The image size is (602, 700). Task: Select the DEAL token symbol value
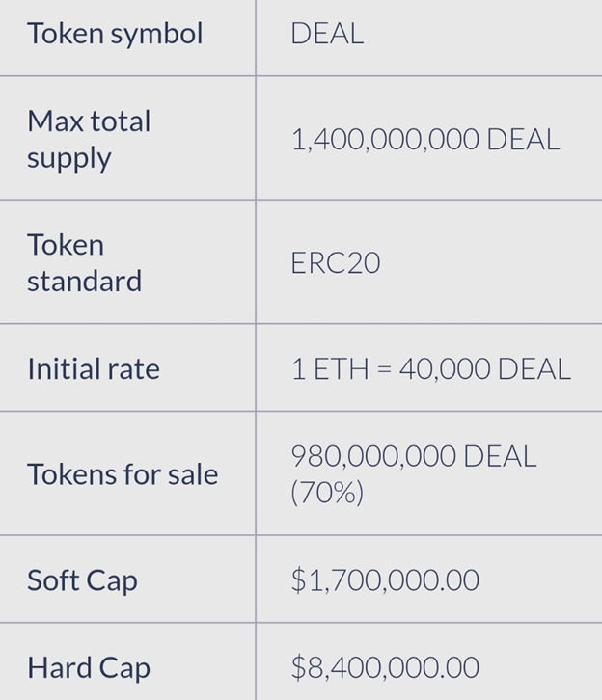tap(327, 35)
